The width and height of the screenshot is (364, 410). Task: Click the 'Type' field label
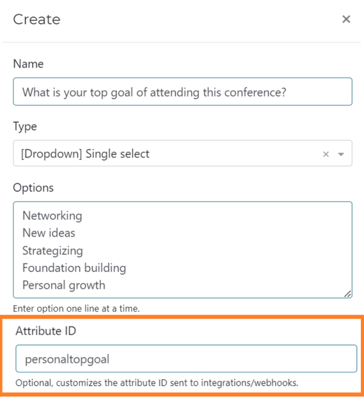25,126
